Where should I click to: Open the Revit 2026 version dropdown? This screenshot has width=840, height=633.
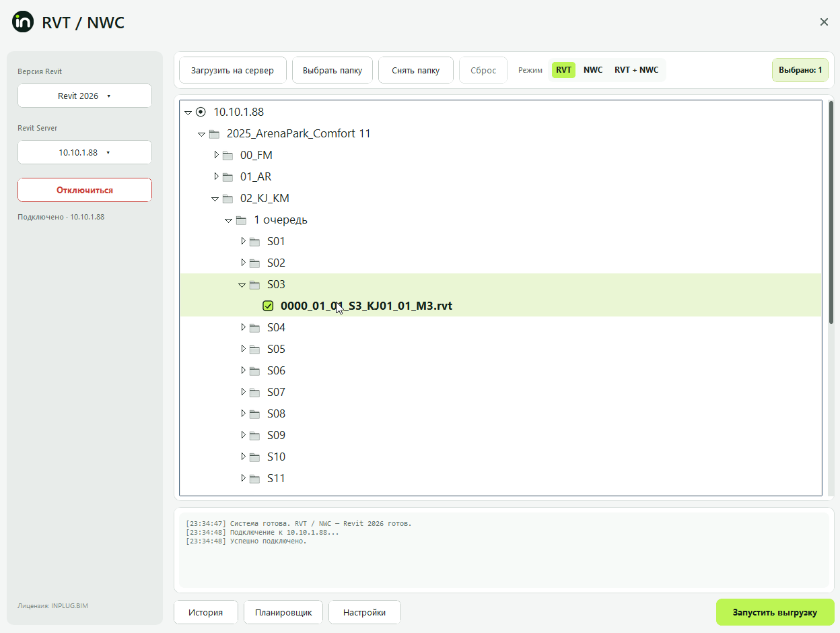click(x=85, y=96)
